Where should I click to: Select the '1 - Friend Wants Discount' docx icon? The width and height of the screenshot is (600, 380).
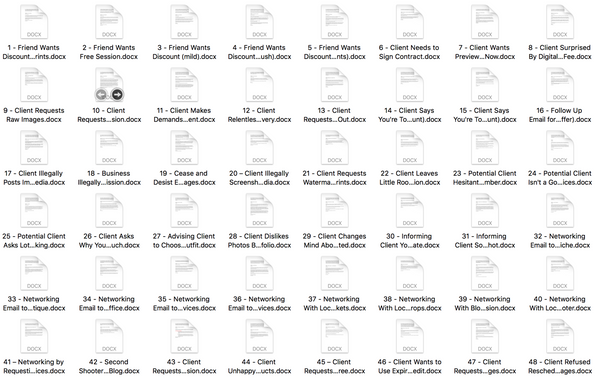[x=34, y=22]
